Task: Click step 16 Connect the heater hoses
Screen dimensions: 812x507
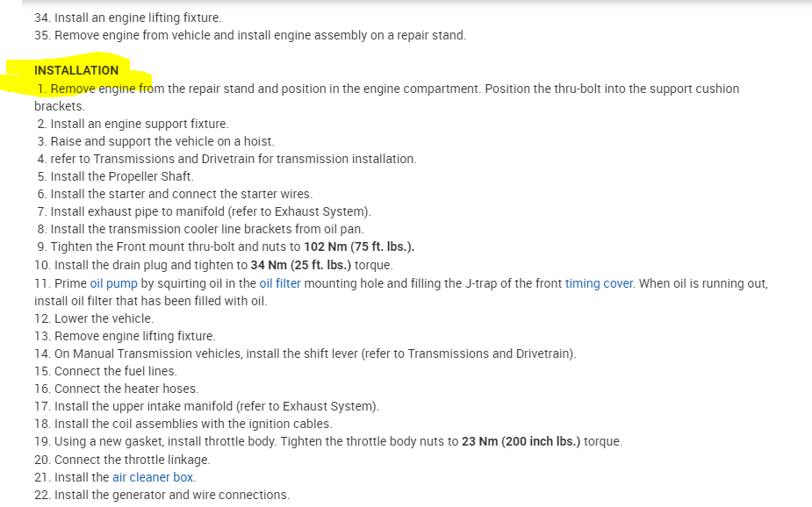Action: pyautogui.click(x=117, y=389)
